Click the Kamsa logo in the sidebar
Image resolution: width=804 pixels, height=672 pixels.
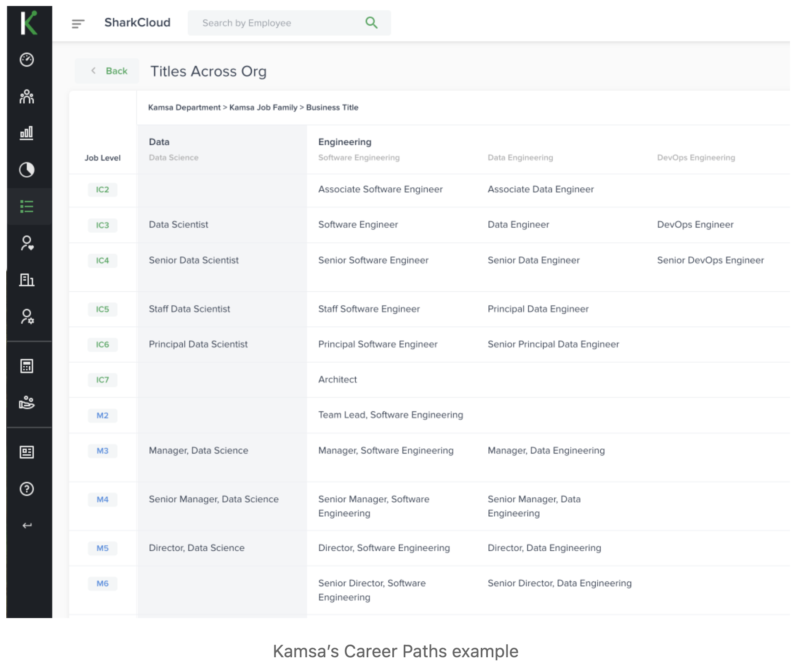[29, 23]
